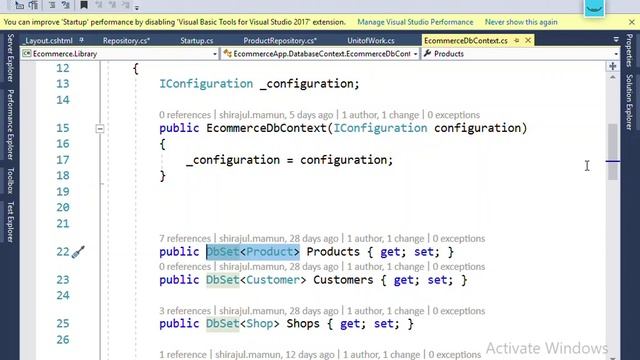640x360 pixels.
Task: Click the editor split window plus button
Action: click(612, 66)
